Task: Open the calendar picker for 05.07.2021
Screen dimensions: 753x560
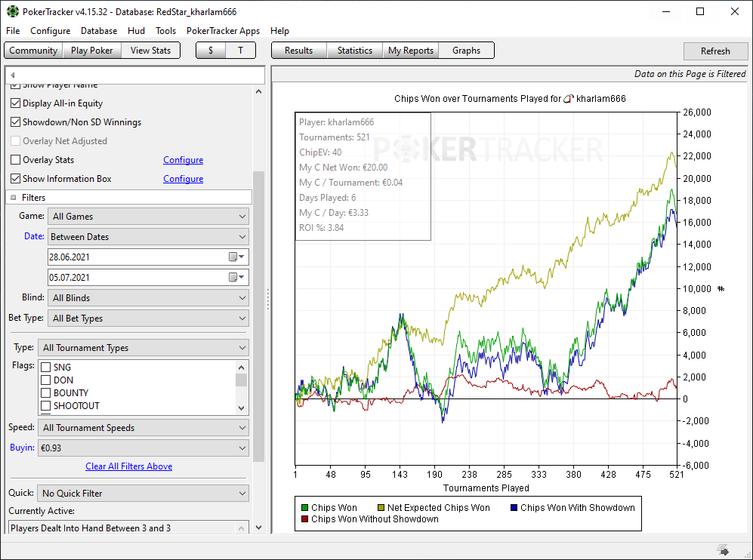Action: click(236, 277)
